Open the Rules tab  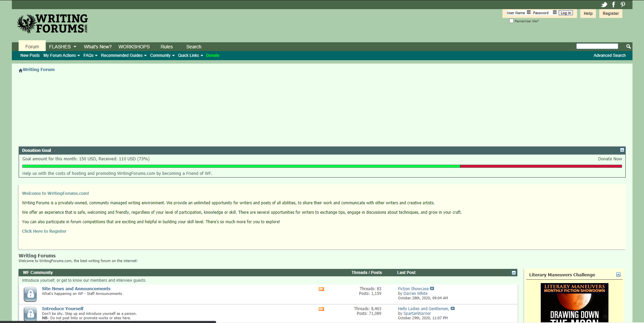tap(167, 47)
